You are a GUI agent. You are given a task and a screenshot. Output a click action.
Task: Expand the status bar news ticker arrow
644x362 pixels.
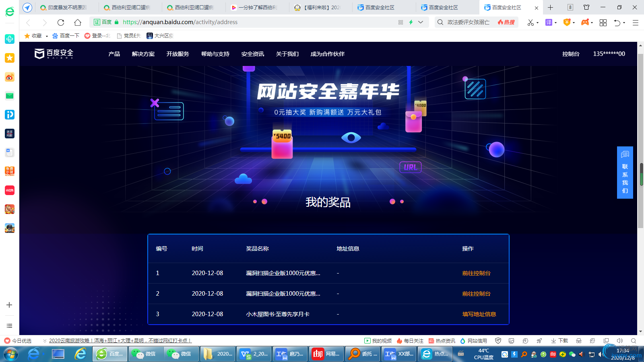click(45, 341)
